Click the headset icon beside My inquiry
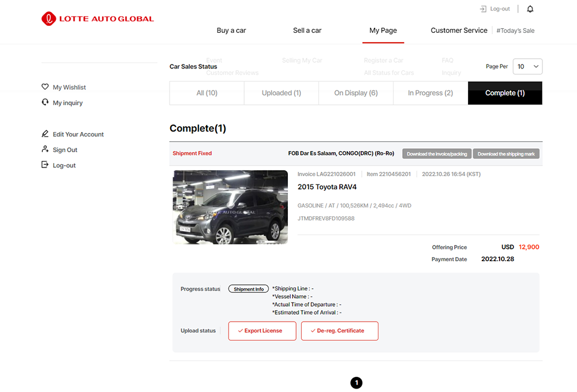The image size is (577, 392). click(x=45, y=102)
